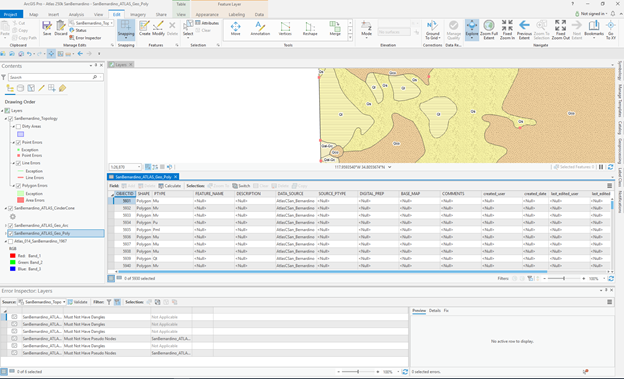Toggle SanBernardino_Topology layer visibility
Viewport: 624px width, 379px height.
(11, 119)
